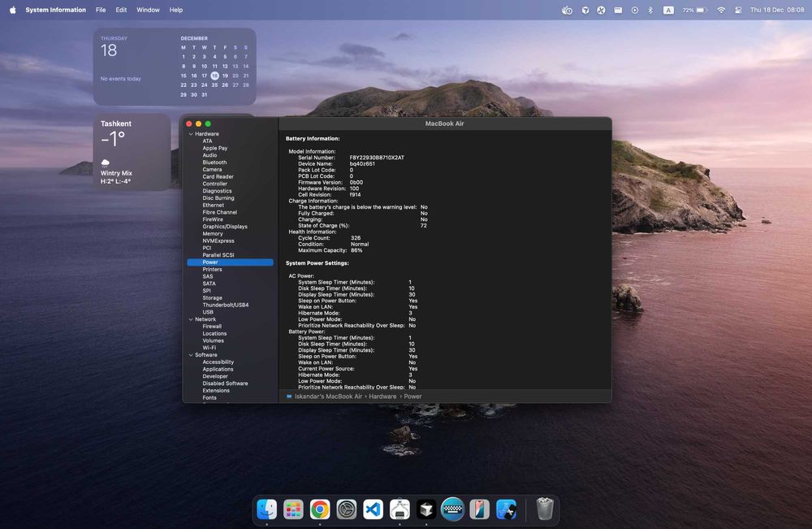Select Printers in the sidebar
The width and height of the screenshot is (812, 529).
[212, 270]
